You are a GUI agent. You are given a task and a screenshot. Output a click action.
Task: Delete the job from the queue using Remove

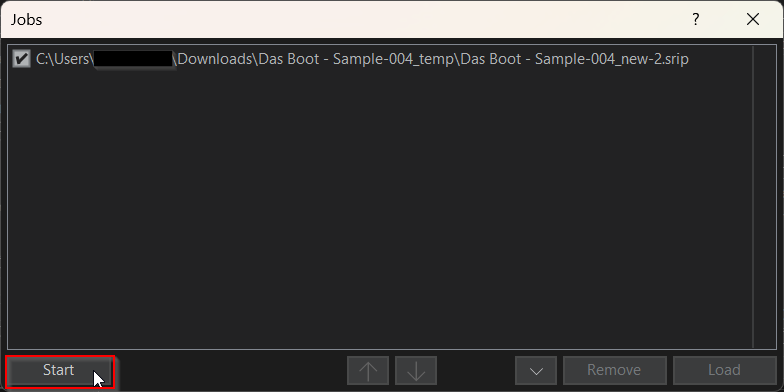coord(614,370)
